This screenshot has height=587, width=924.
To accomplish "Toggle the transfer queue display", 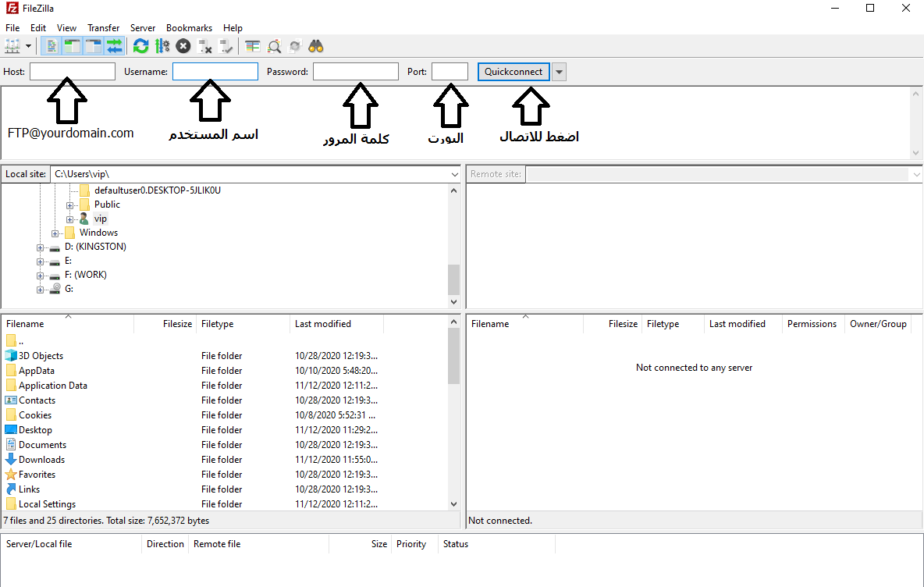I will pyautogui.click(x=114, y=46).
